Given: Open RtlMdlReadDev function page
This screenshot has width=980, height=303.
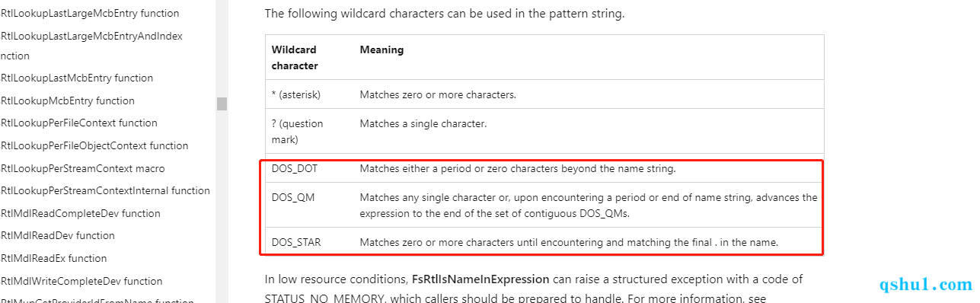Looking at the screenshot, I should point(57,236).
